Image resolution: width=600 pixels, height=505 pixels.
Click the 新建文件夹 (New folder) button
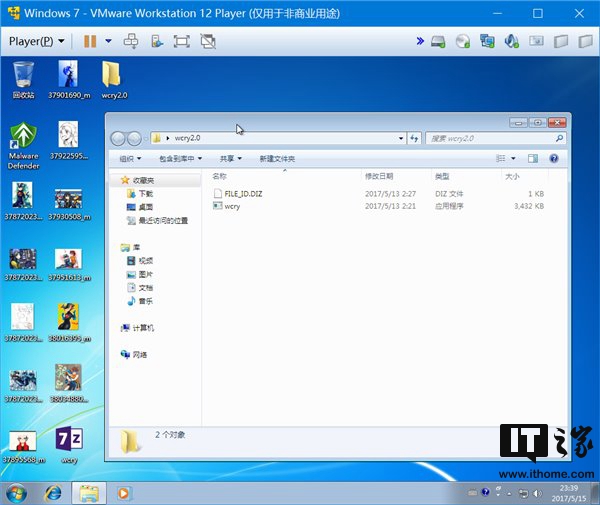tap(277, 158)
